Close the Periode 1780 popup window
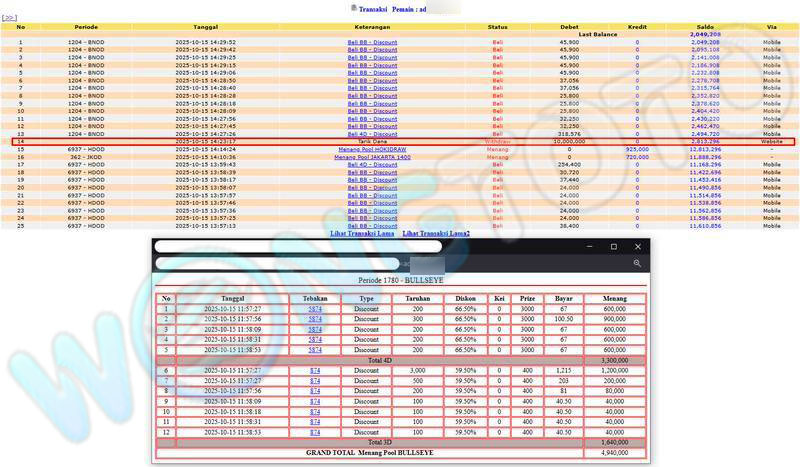The height and width of the screenshot is (467, 800). pyautogui.click(x=640, y=246)
